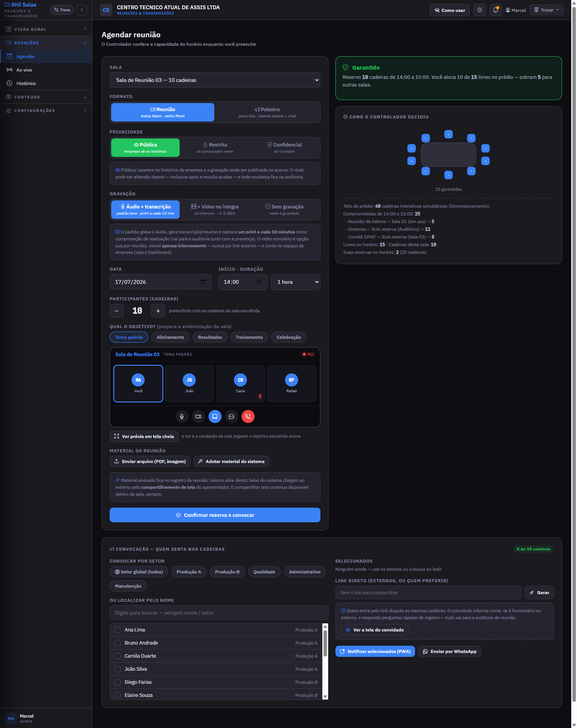Open the time picker clock icon

tap(259, 282)
